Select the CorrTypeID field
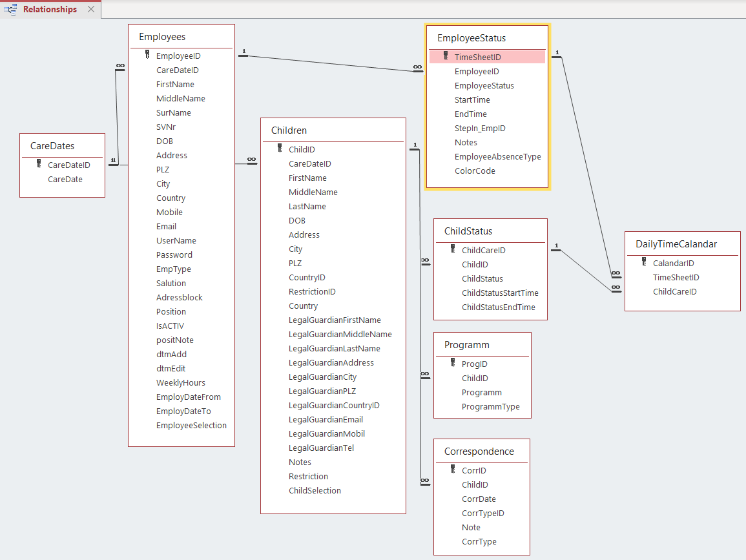Screen dimensions: 746x560 coord(483,513)
